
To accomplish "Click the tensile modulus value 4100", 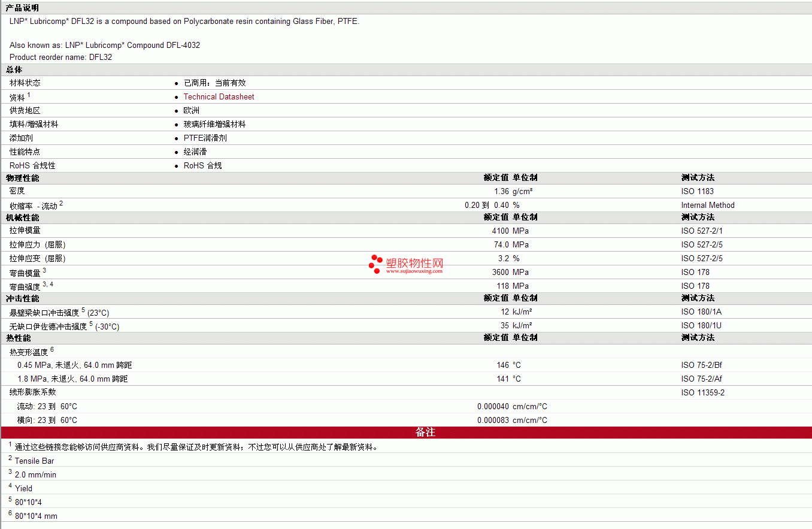I will (501, 231).
